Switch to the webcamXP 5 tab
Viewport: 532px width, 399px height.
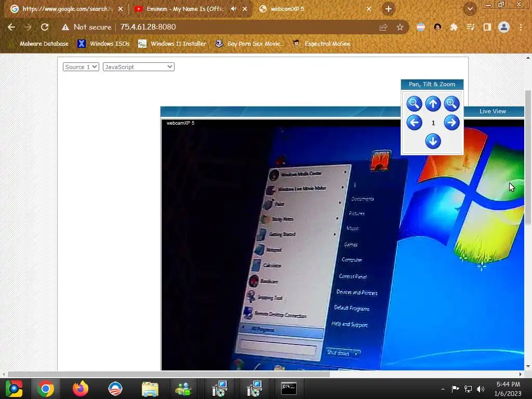(x=315, y=9)
